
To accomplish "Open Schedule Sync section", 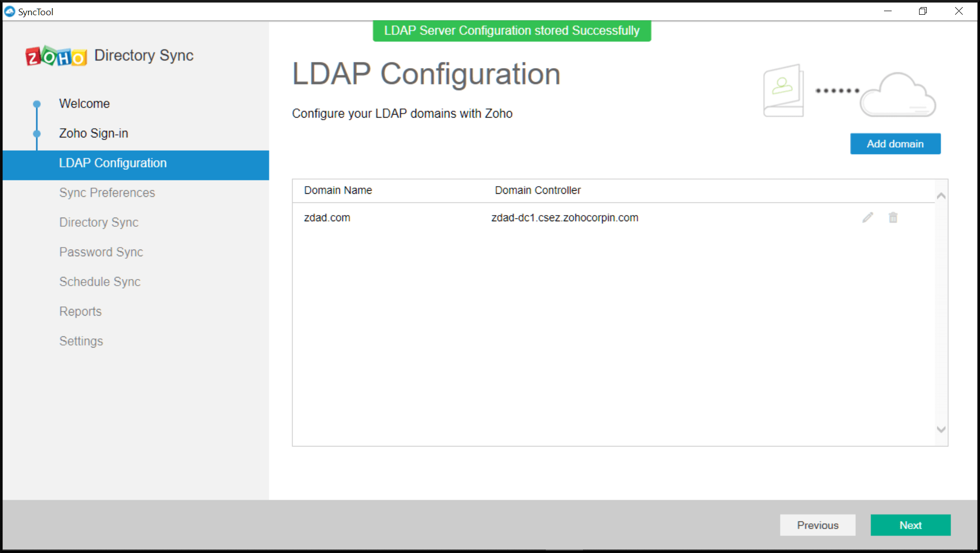I will click(100, 282).
